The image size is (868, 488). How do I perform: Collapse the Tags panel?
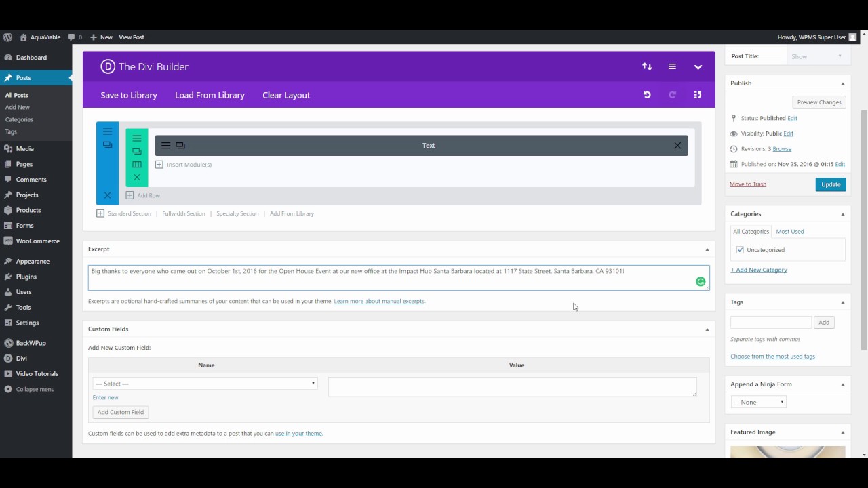pyautogui.click(x=843, y=302)
